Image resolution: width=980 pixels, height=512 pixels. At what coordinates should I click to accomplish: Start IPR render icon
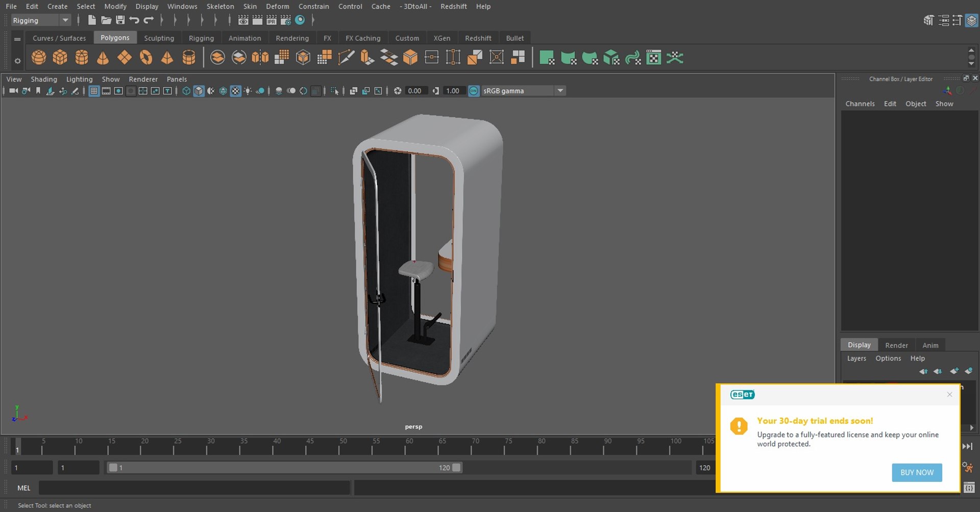pos(272,20)
